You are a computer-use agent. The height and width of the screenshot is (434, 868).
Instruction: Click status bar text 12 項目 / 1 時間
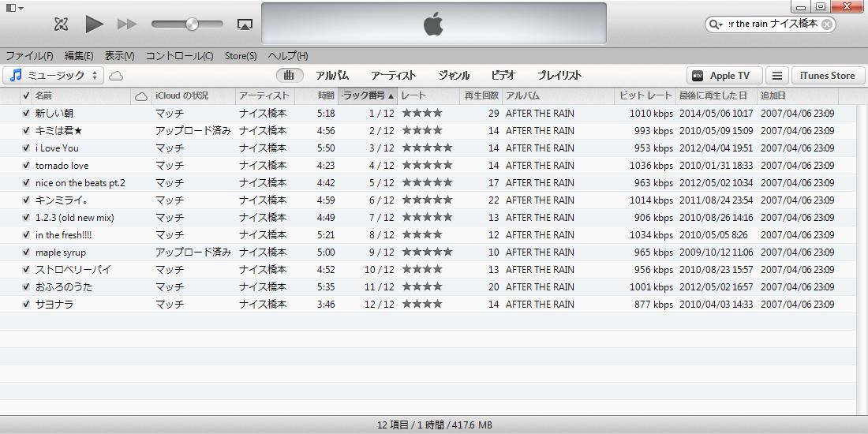click(x=410, y=425)
